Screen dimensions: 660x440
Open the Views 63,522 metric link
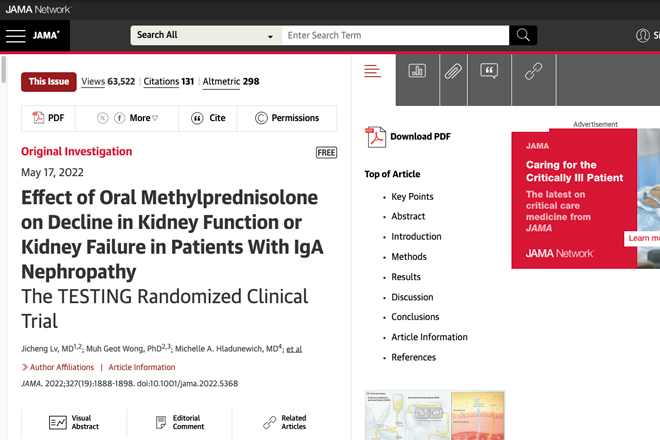pos(108,81)
